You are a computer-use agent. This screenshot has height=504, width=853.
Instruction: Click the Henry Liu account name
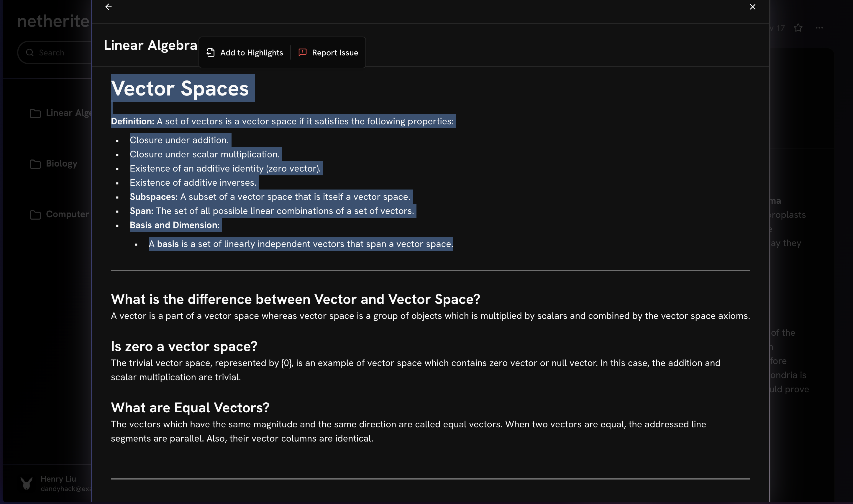point(58,479)
